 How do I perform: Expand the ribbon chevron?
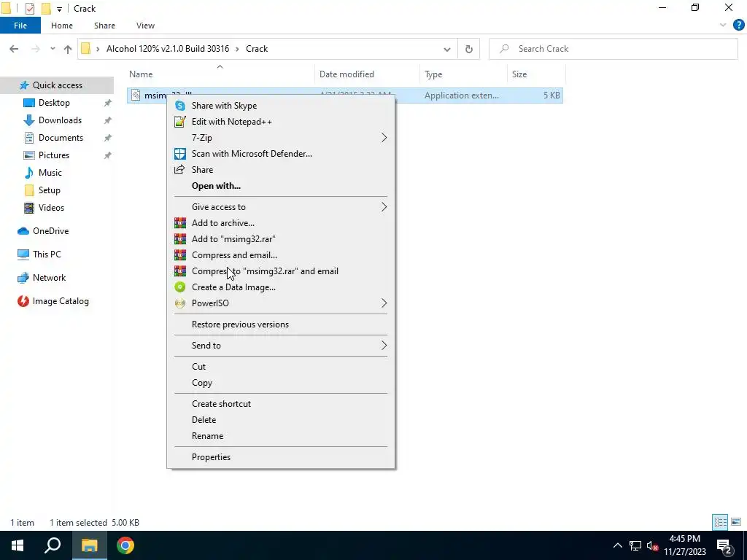[723, 26]
